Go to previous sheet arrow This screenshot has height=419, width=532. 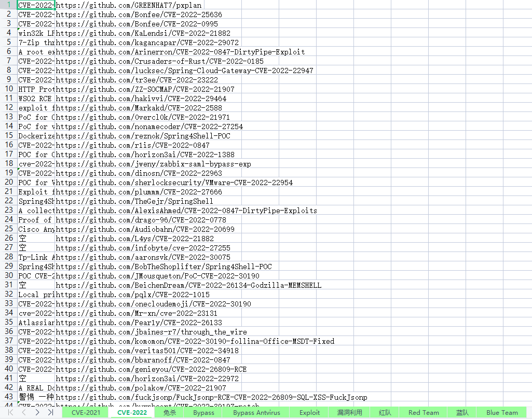(24, 412)
